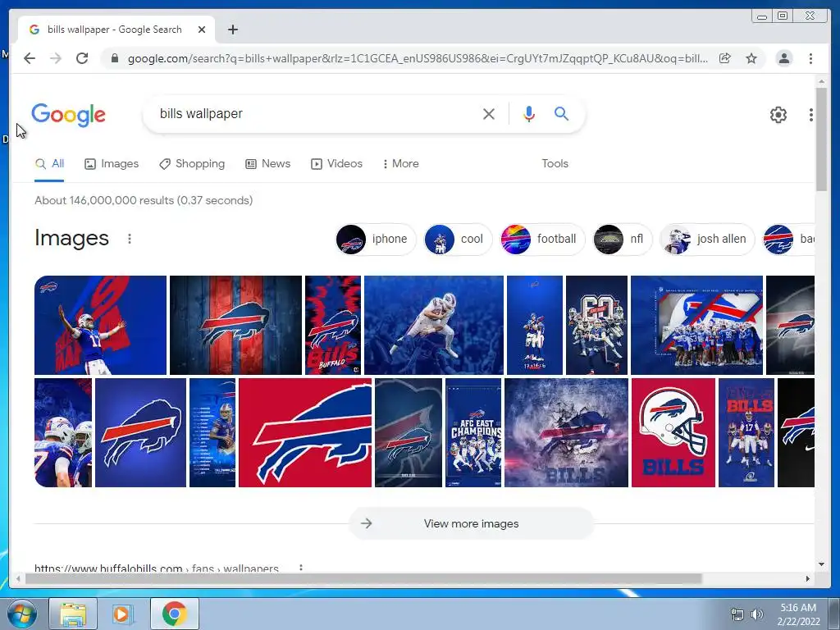Switch to Videos search tab
This screenshot has height=630, width=840.
click(x=336, y=163)
